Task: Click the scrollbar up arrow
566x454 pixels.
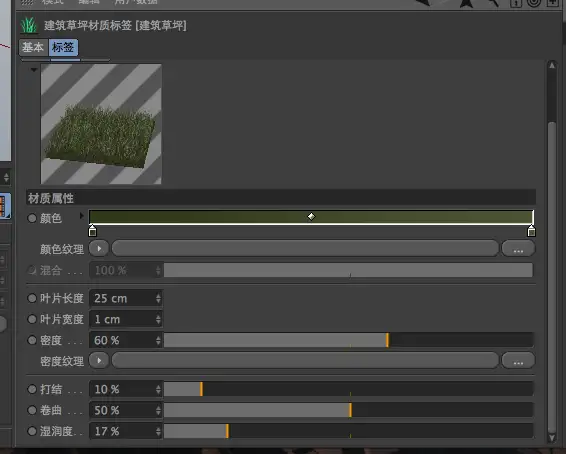Action: (552, 66)
